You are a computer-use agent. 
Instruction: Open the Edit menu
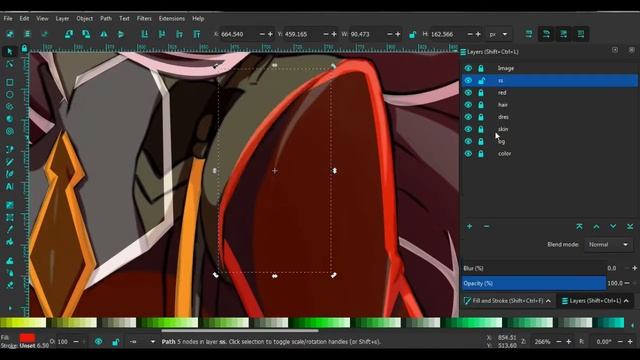[x=24, y=18]
